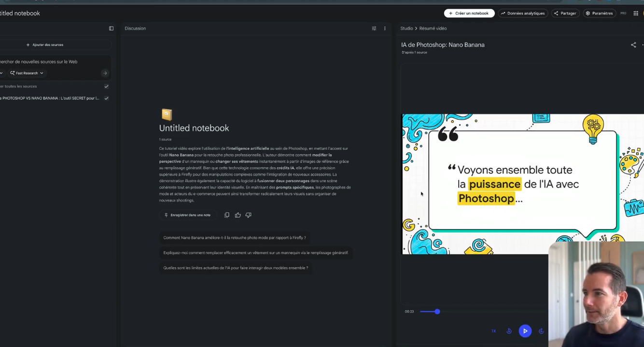Screen dimensions: 644x347
Task: Uncheck the PHOTOSHOP VS NANO BANANA source
Action: [x=106, y=98]
